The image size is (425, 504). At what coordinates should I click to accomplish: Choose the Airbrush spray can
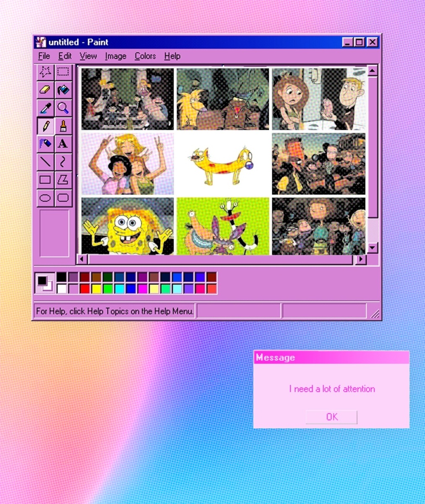(45, 144)
